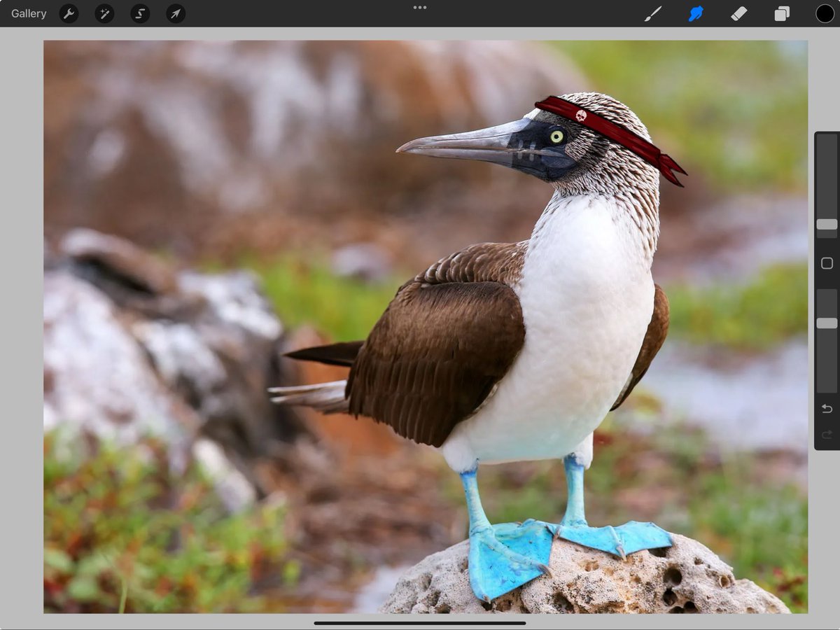The height and width of the screenshot is (630, 840).
Task: Activate the Transform arrow tool
Action: click(176, 13)
